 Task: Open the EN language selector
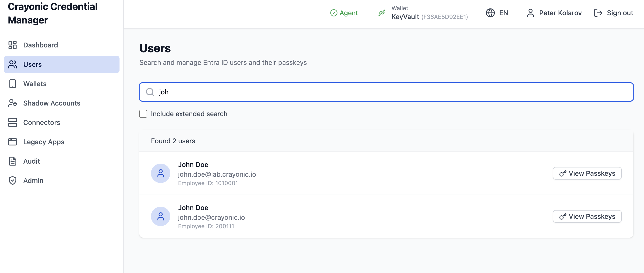tap(497, 13)
